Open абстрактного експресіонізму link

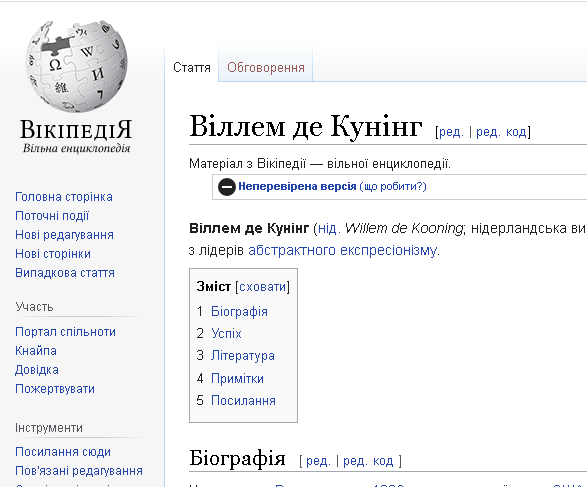click(343, 250)
